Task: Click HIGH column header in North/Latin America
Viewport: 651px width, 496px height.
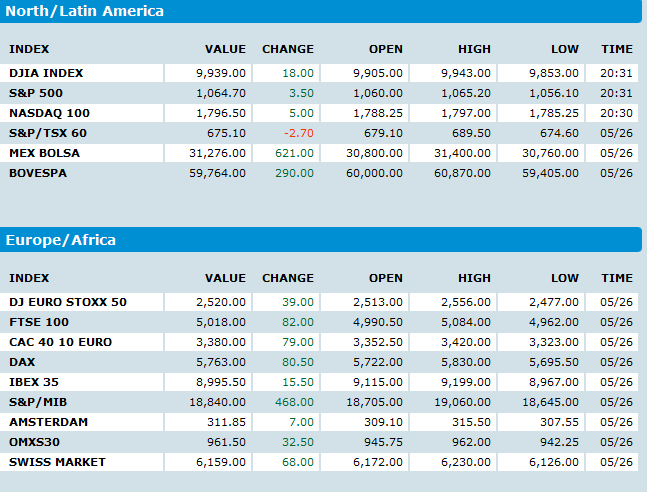Action: coord(474,49)
